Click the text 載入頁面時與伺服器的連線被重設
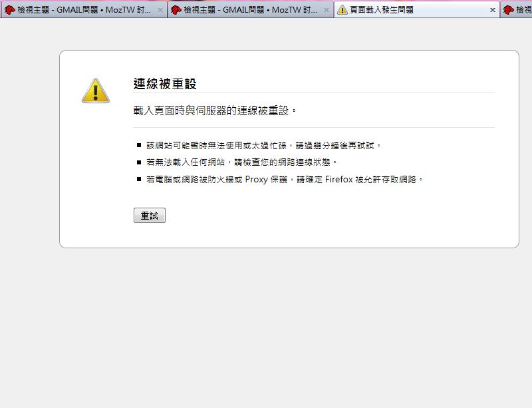The width and height of the screenshot is (532, 408). 215,110
